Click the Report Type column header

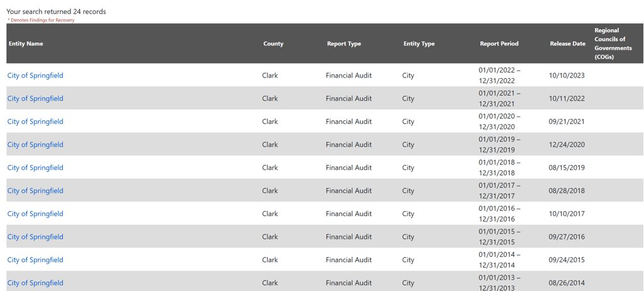344,43
